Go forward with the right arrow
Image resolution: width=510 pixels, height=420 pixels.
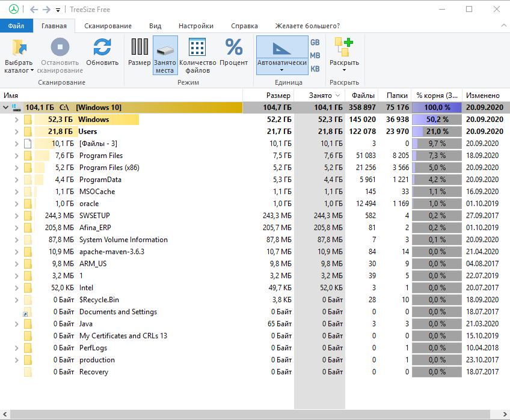(x=46, y=10)
